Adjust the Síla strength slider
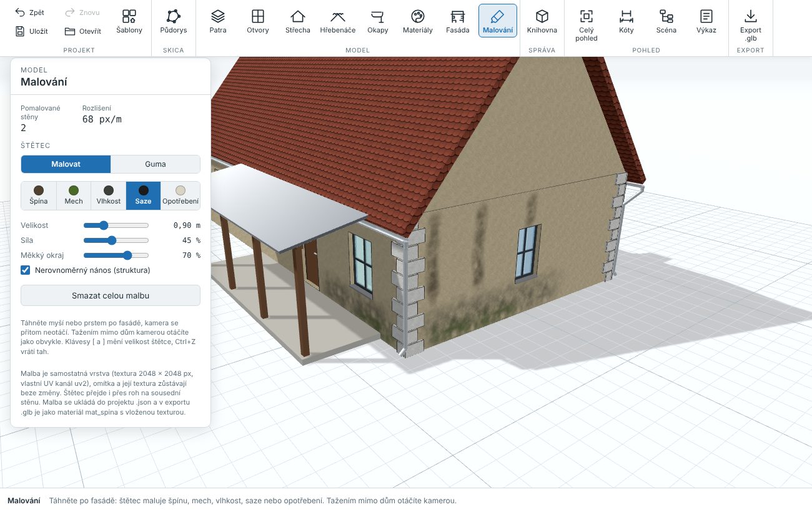The image size is (812, 512). [x=116, y=240]
